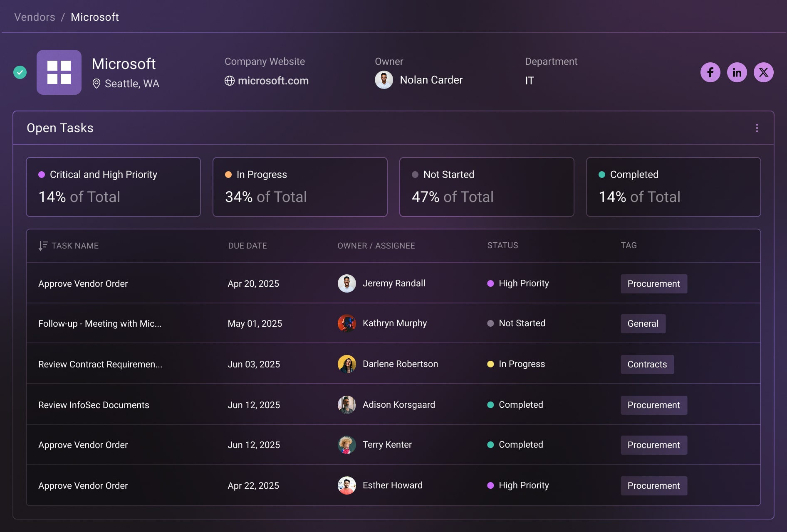This screenshot has width=787, height=532.
Task: Click Nolan Carder's owner avatar
Action: coord(384,80)
